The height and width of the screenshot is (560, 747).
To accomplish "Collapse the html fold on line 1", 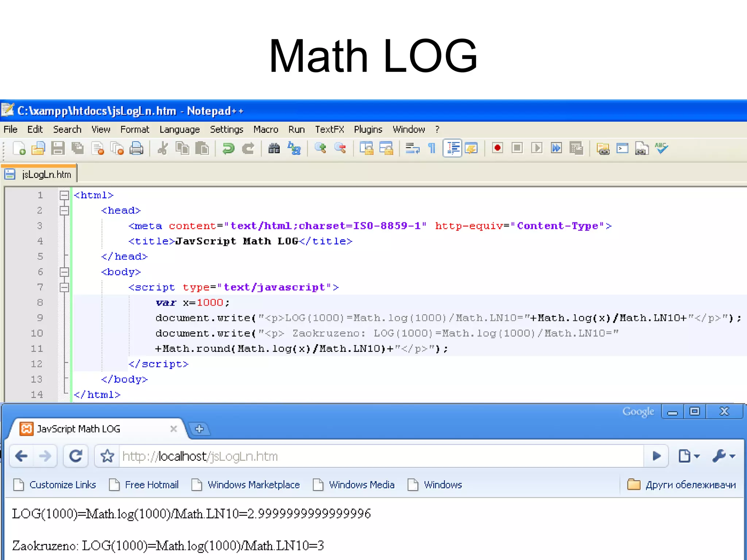I will 64,195.
